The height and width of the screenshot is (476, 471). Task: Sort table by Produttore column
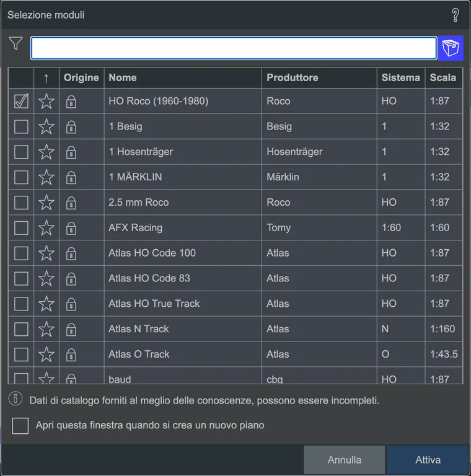[x=319, y=78]
